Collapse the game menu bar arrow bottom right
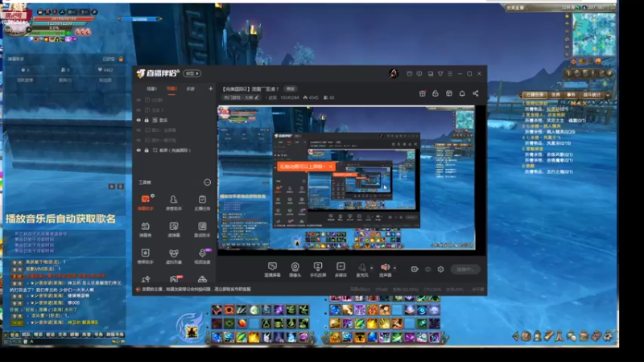This screenshot has height=362, width=644. tap(515, 336)
